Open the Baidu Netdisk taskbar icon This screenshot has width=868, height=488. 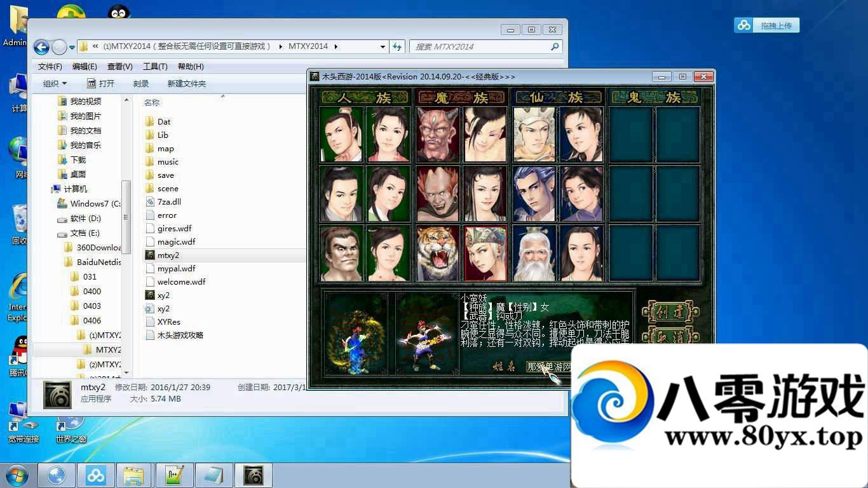tap(96, 475)
